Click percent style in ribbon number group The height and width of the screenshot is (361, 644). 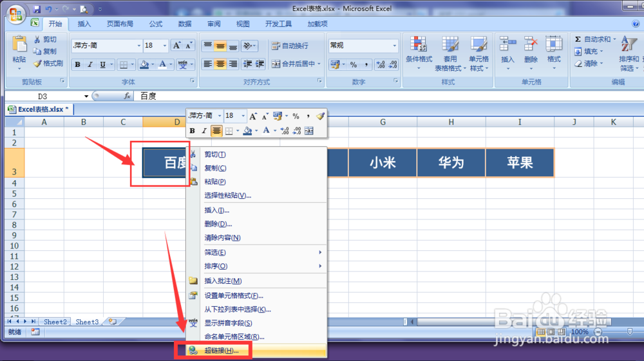353,64
